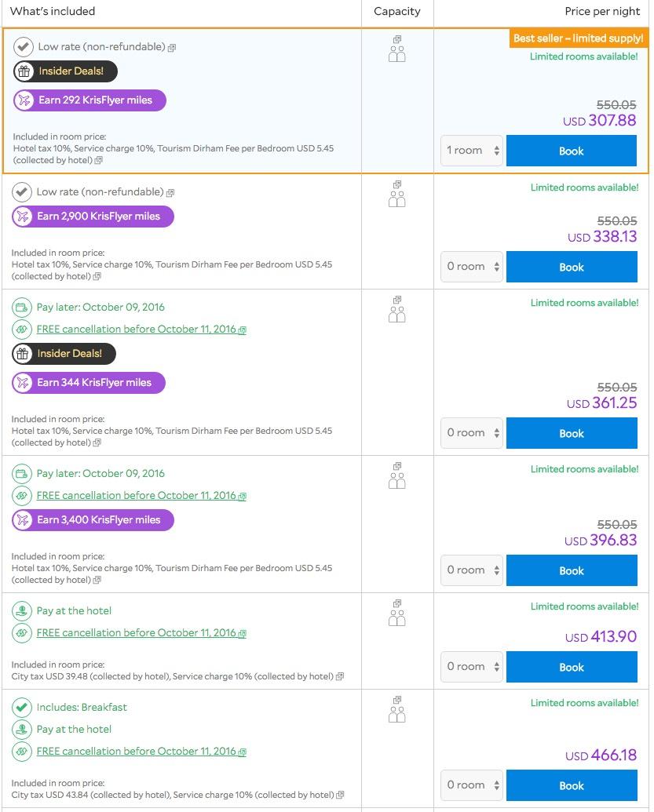Open room dropdown for the USD 338.13 rate

tap(472, 267)
